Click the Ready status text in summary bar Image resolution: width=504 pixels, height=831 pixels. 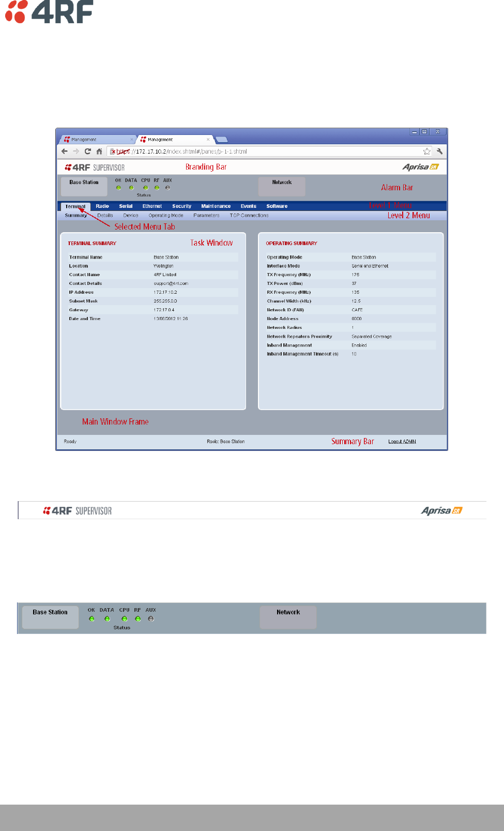pos(70,442)
